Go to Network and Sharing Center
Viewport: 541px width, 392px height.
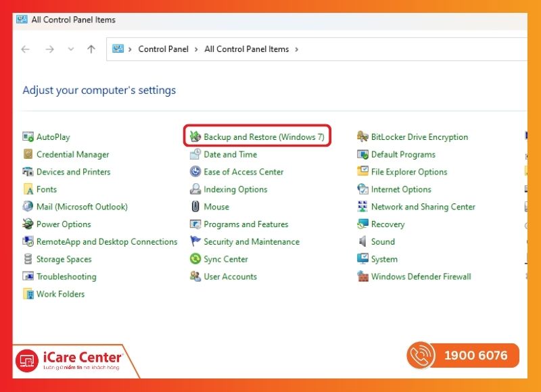click(423, 207)
